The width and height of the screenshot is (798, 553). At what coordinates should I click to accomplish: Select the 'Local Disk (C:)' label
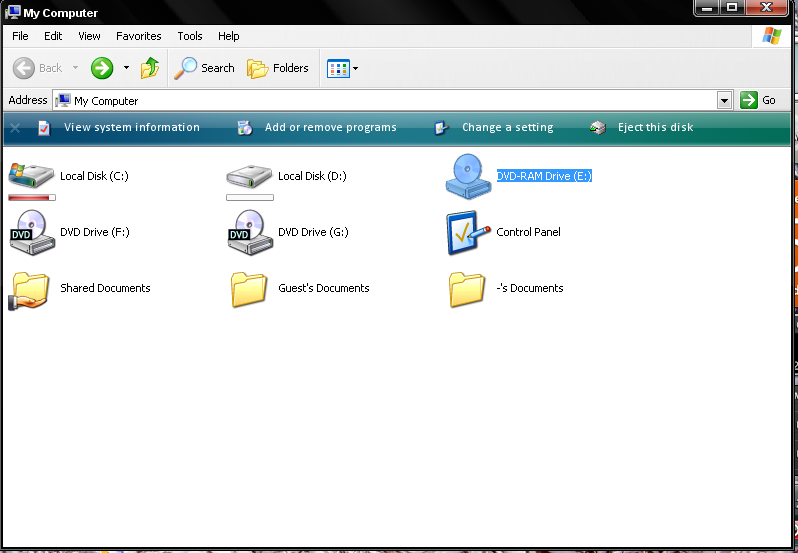94,176
